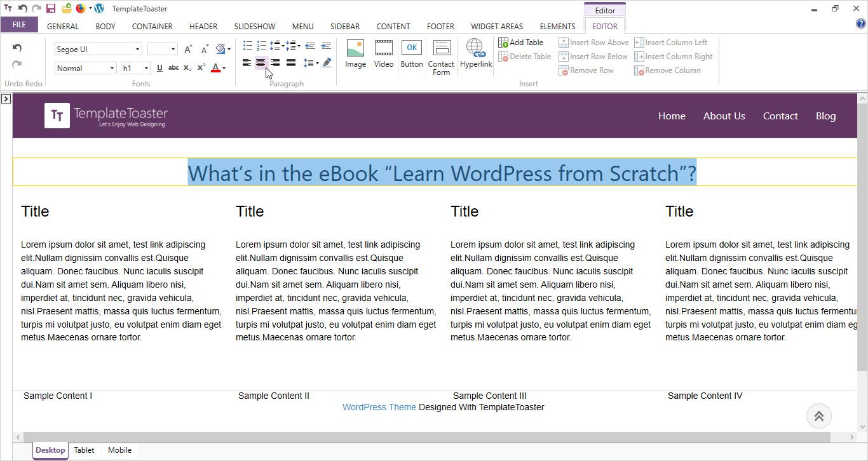Switch preview to Tablet view
868x461 pixels.
pyautogui.click(x=84, y=450)
